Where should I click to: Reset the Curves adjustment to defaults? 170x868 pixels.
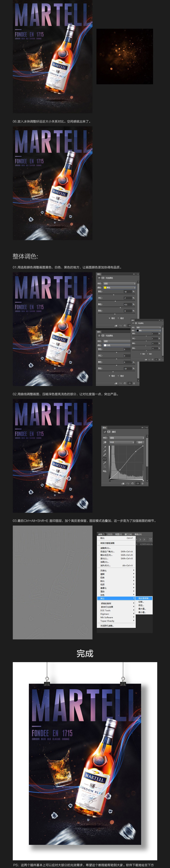tap(132, 483)
